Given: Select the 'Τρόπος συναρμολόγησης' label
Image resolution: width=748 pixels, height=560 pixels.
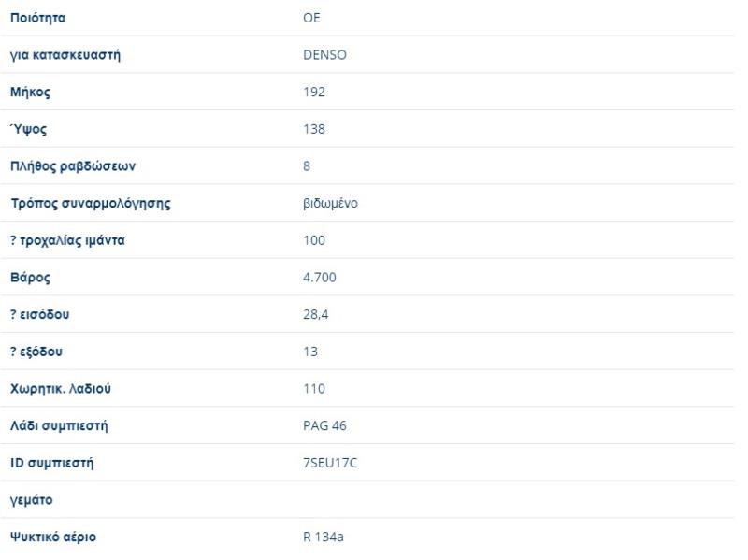Looking at the screenshot, I should [x=90, y=203].
